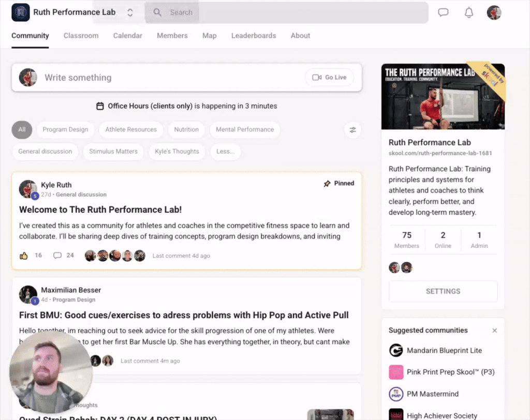Like the welcome post with the thumbs-up
The image size is (530, 420).
[x=23, y=256]
